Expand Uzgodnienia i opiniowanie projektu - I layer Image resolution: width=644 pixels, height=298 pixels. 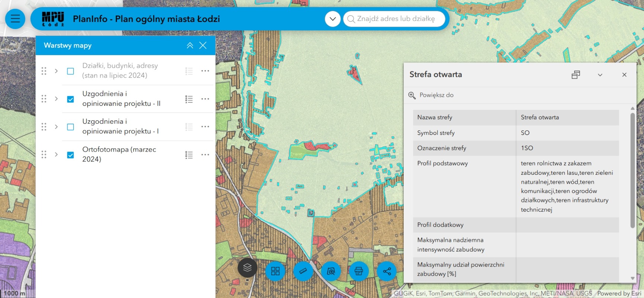click(56, 127)
